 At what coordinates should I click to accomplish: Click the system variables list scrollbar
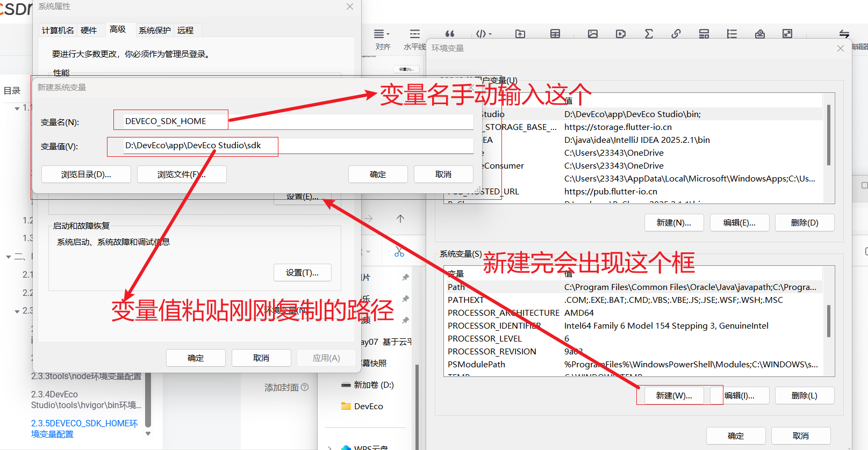829,321
